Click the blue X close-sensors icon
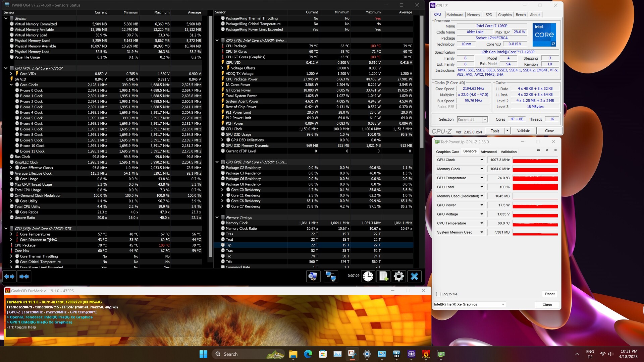644x362 pixels. pyautogui.click(x=414, y=277)
